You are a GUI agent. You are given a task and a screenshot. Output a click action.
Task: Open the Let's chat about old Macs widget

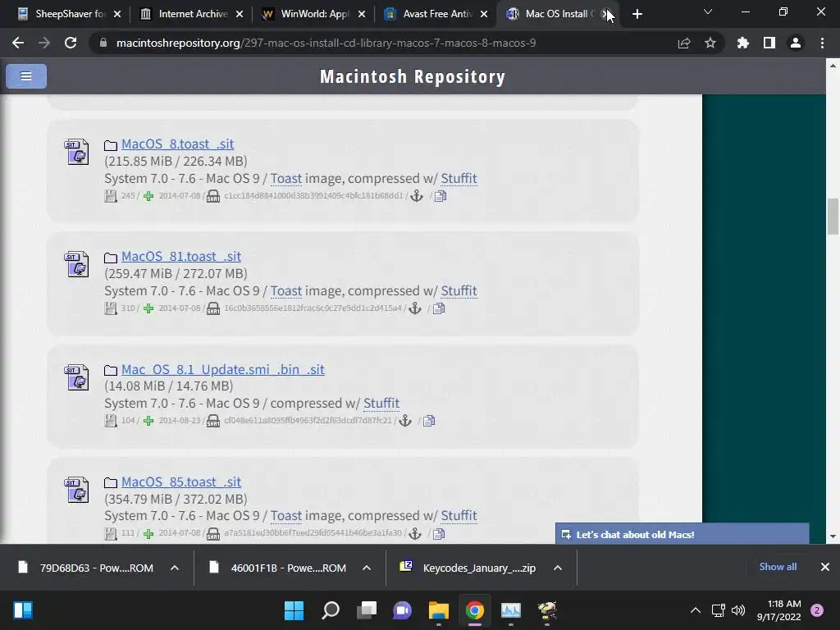pos(682,534)
